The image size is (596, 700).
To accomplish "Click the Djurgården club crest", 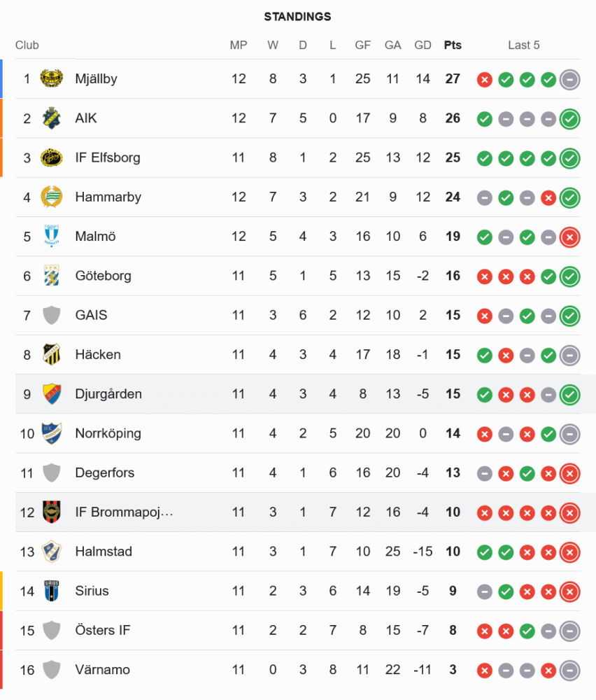I will pyautogui.click(x=51, y=393).
